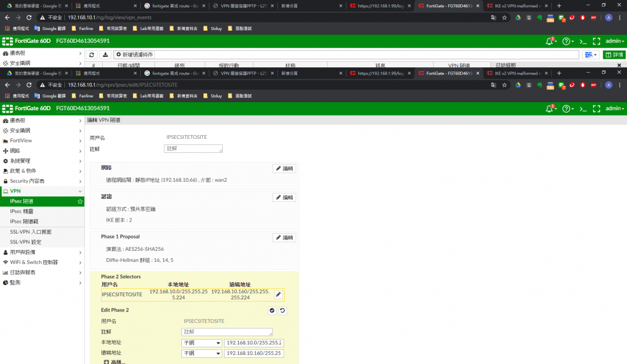Switch to 192.168.1.99 tab in back window

pos(380,6)
